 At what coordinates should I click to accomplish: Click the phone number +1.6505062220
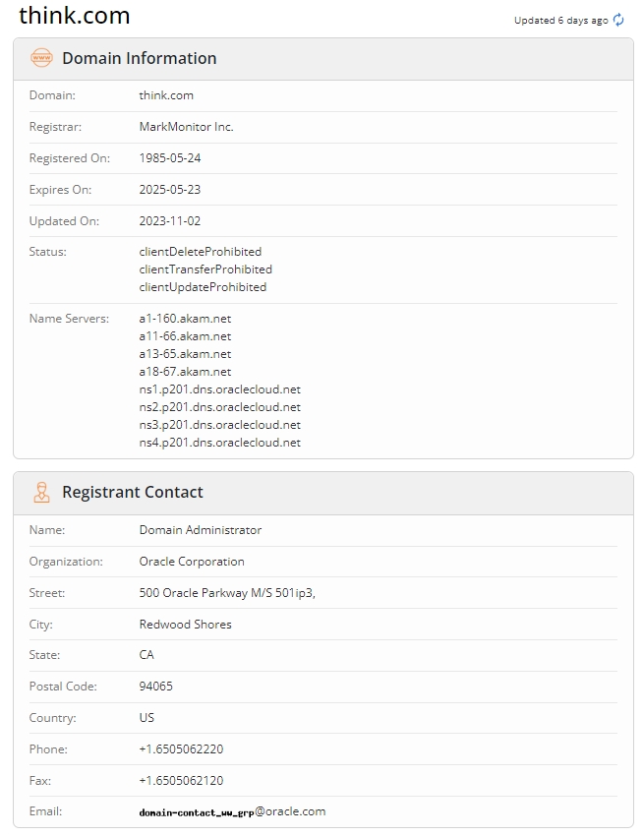[x=181, y=749]
